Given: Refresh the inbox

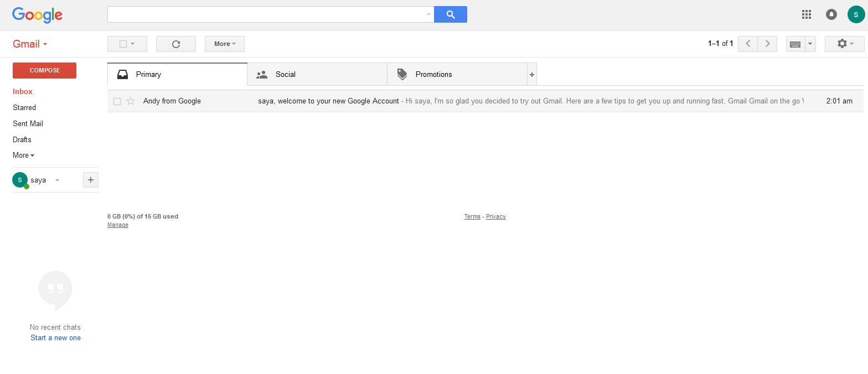Looking at the screenshot, I should (x=176, y=44).
